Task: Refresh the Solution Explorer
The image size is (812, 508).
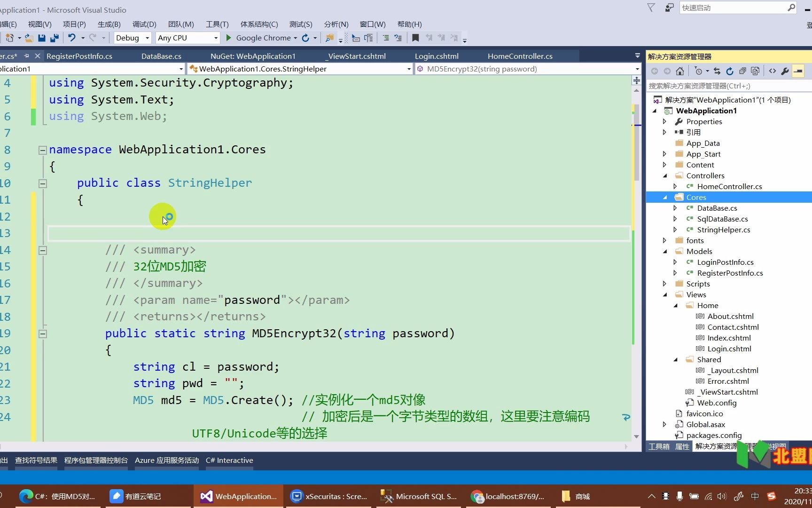Action: pyautogui.click(x=730, y=71)
